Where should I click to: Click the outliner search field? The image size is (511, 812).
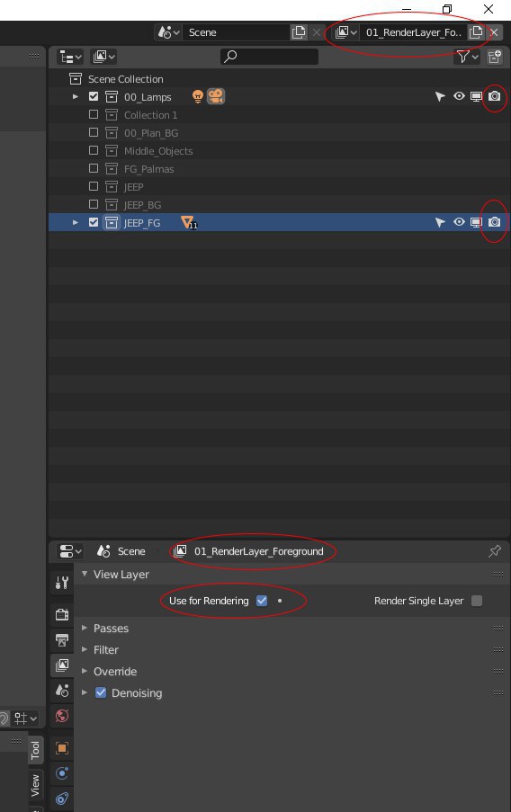tap(270, 57)
